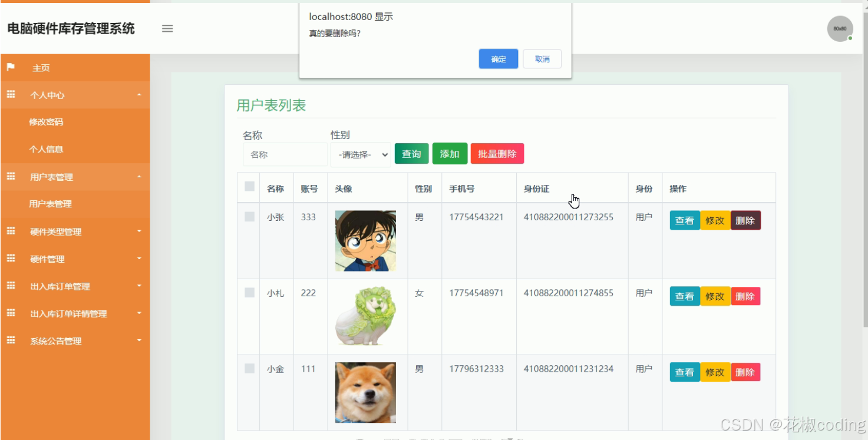Open the 修改密码 menu item
The image size is (868, 440).
tap(47, 122)
